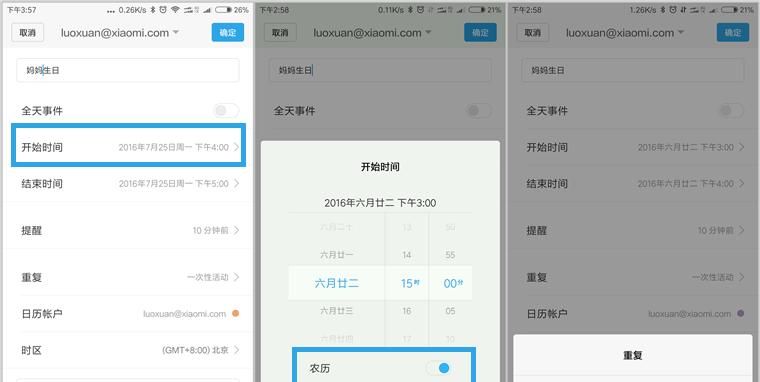This screenshot has height=382, width=760.
Task: Tap battery icon in right status bar
Action: (x=729, y=10)
